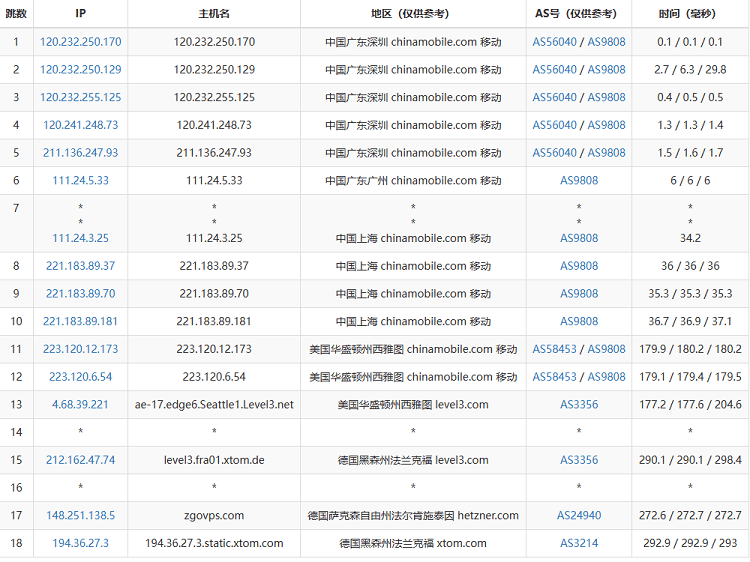Open AS9808 link in hop 12 row

point(607,377)
